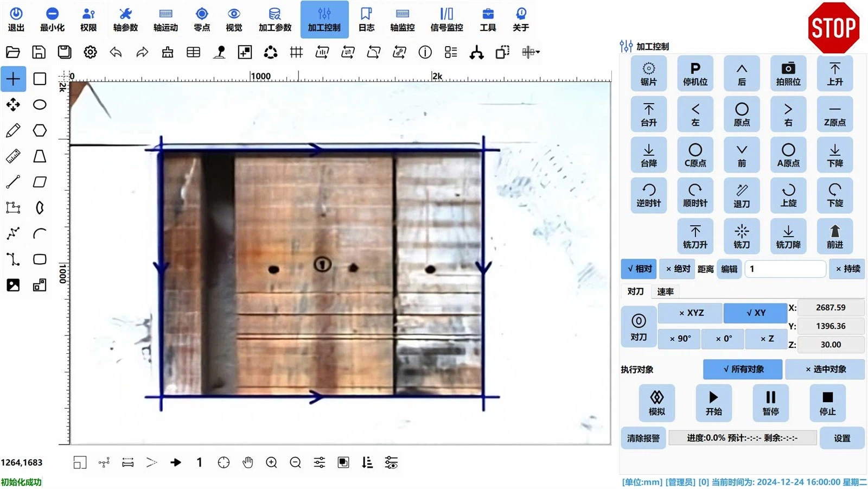This screenshot has height=489, width=868.
Task: Select the image insert tool
Action: [13, 285]
